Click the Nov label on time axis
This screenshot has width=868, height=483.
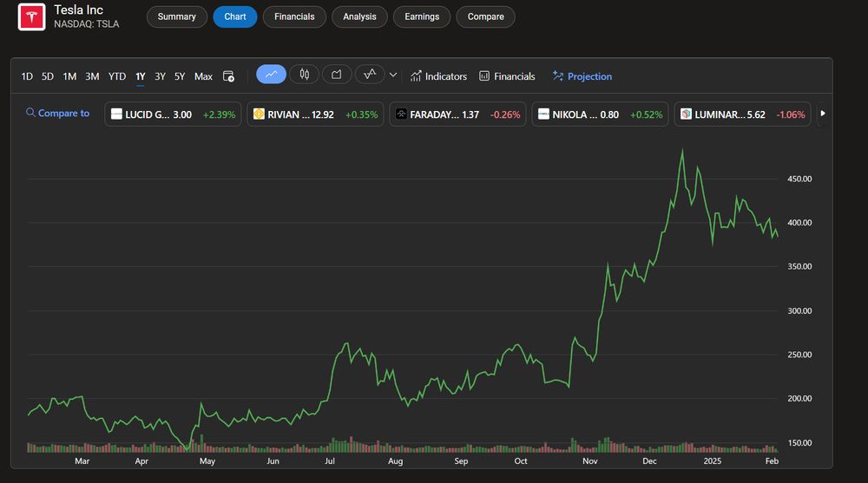point(590,460)
